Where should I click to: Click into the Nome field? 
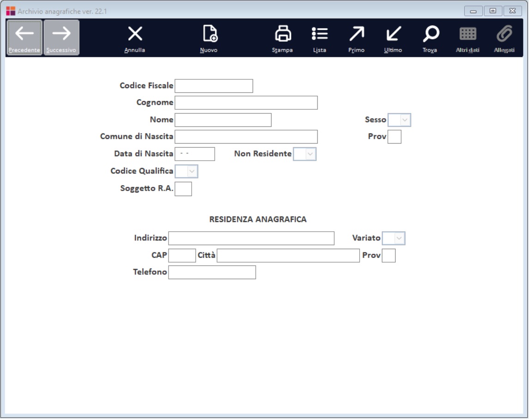(x=223, y=120)
